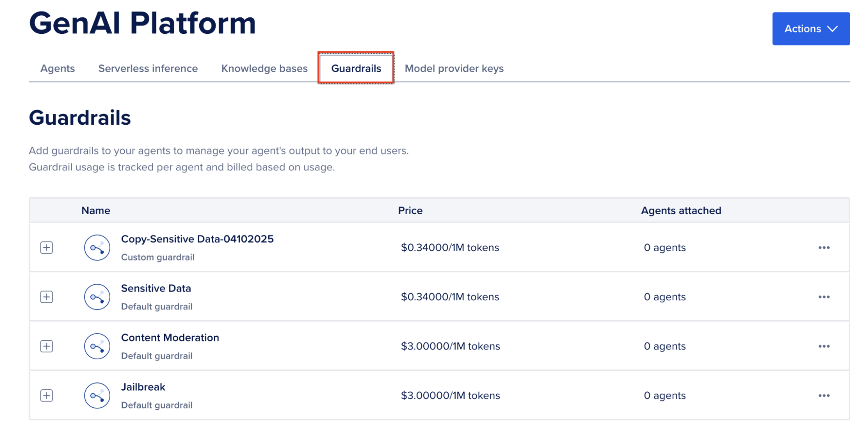Expand the Content Moderation row
This screenshot has height=441, width=868.
(47, 346)
